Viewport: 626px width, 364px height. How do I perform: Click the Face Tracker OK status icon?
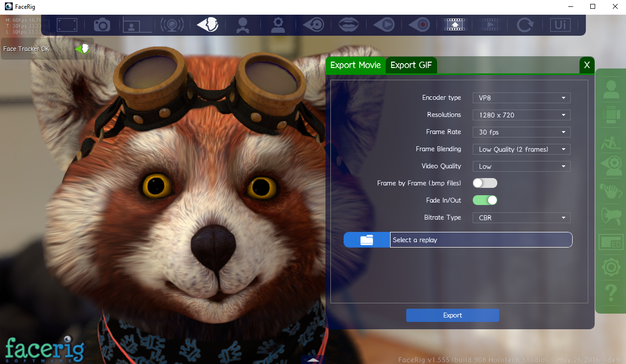point(82,49)
